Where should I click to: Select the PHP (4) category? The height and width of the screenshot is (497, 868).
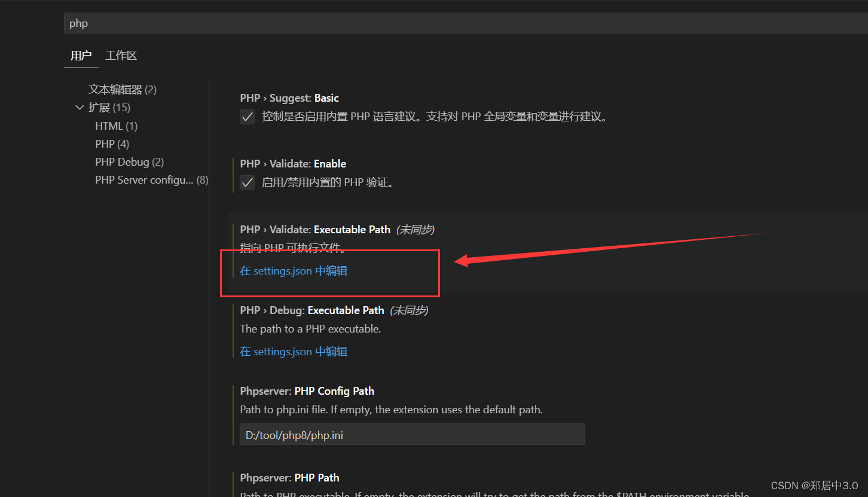(x=112, y=144)
